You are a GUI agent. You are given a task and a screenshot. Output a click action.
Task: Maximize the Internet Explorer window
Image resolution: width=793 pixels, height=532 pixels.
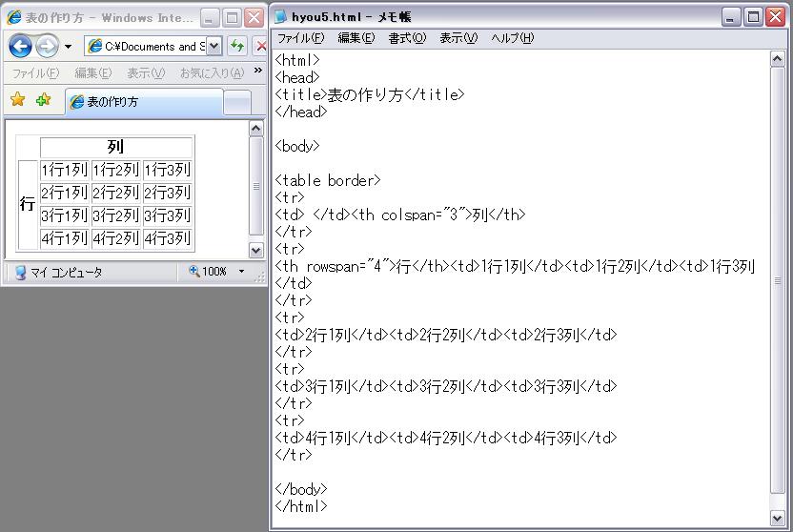coord(232,18)
